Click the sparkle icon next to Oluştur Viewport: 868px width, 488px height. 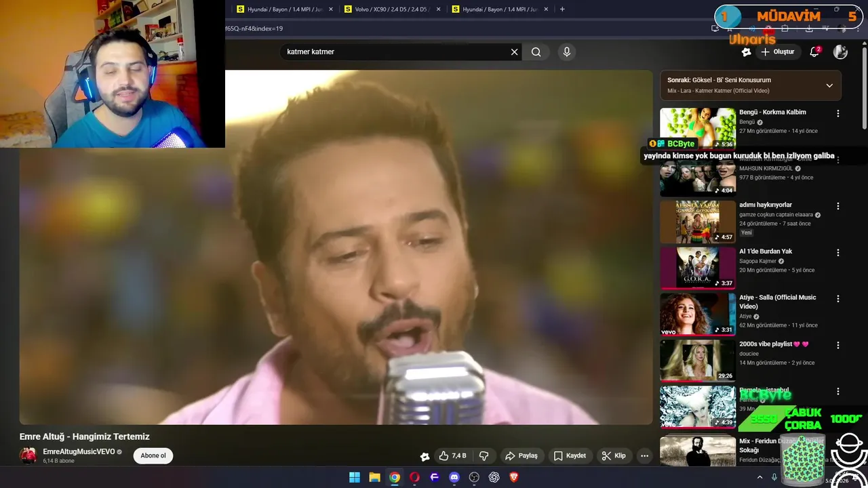(x=747, y=52)
